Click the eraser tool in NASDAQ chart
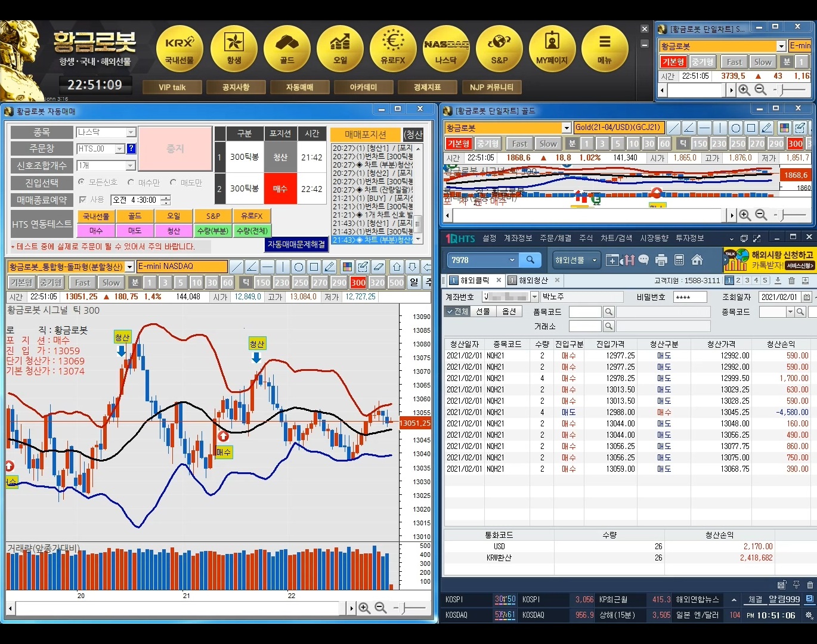This screenshot has height=644, width=817. point(378,267)
